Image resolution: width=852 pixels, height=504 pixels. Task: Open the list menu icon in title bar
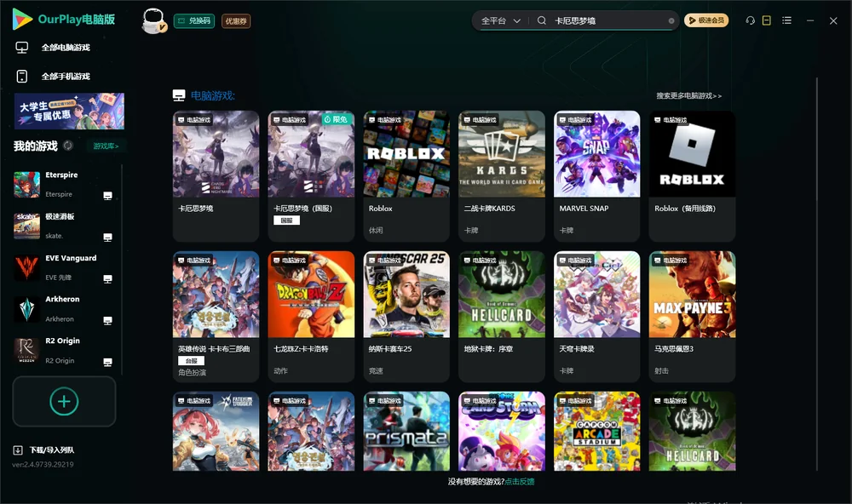click(786, 20)
